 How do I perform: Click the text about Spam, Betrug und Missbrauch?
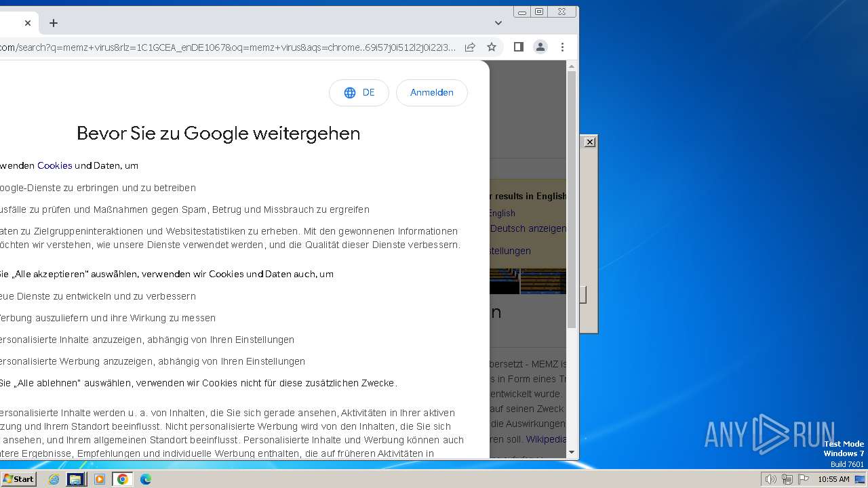click(184, 209)
